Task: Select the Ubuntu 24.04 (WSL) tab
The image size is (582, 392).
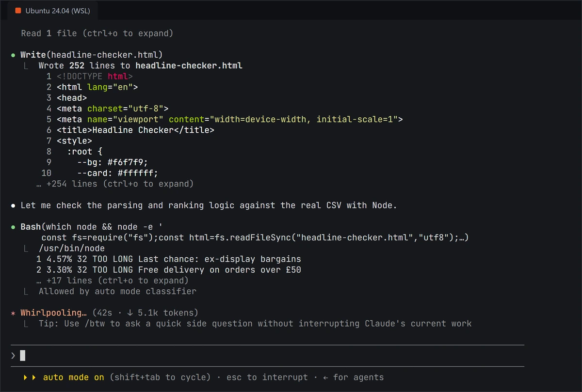Action: (x=52, y=10)
